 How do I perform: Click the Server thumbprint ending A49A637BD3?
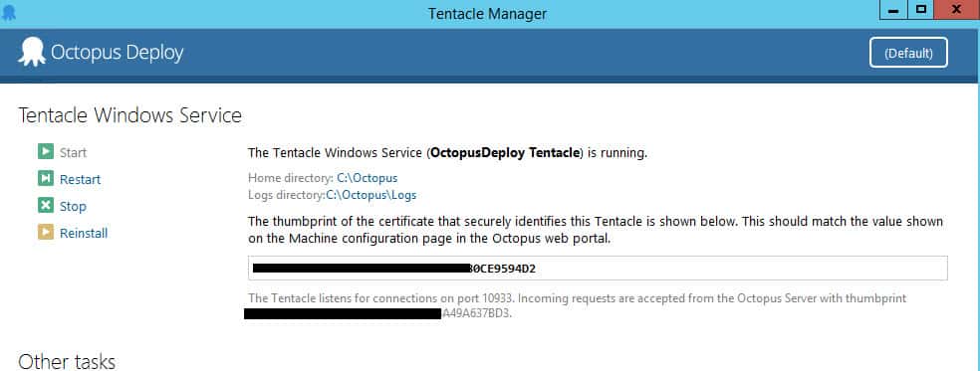tap(477, 314)
